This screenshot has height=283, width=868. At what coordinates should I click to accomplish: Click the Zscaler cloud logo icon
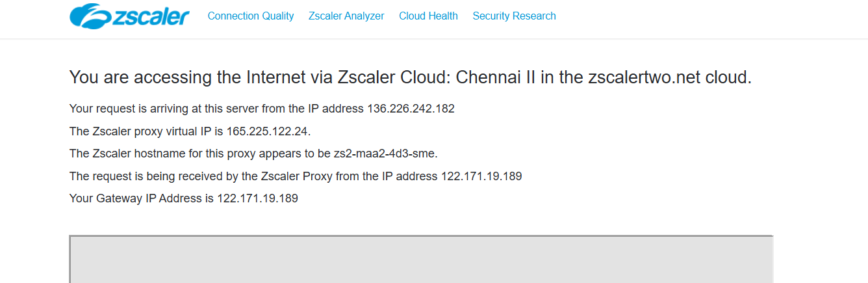[x=88, y=16]
